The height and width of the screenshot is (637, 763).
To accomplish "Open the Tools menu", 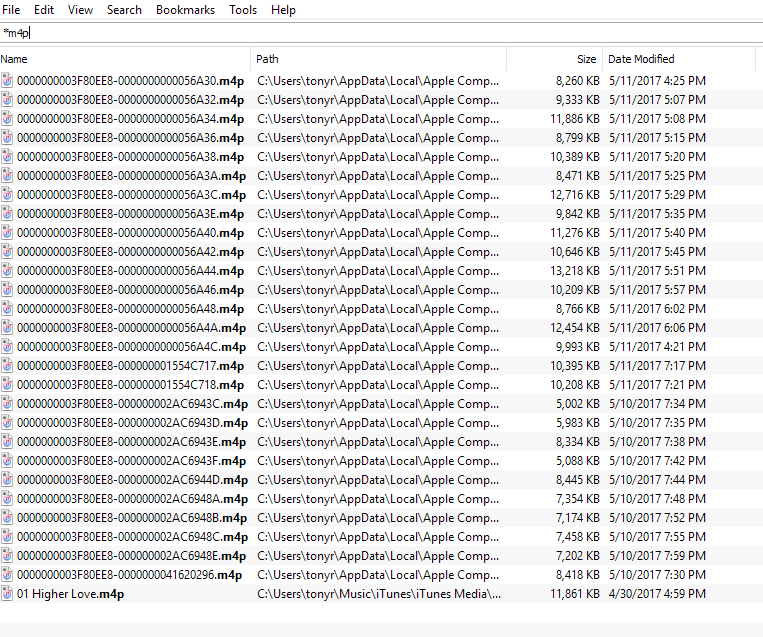I will click(x=243, y=10).
